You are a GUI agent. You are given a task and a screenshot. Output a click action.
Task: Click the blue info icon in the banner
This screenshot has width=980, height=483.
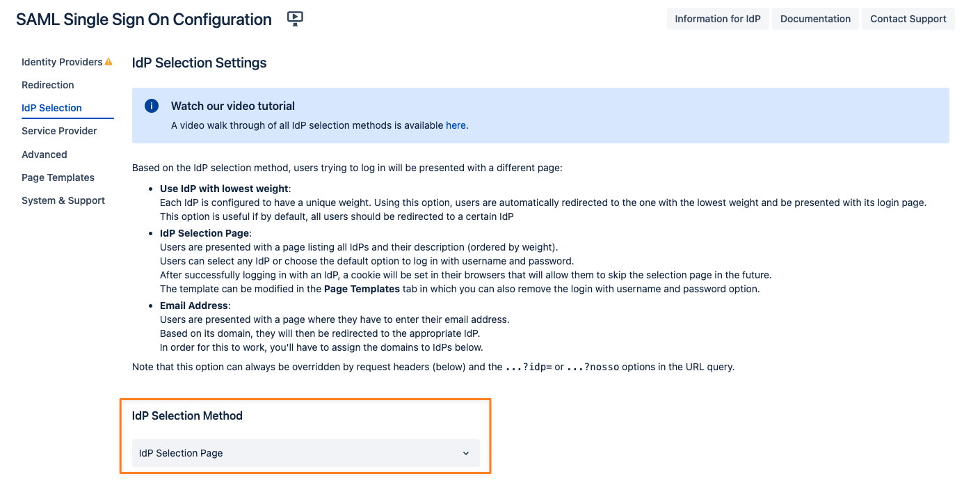click(152, 106)
